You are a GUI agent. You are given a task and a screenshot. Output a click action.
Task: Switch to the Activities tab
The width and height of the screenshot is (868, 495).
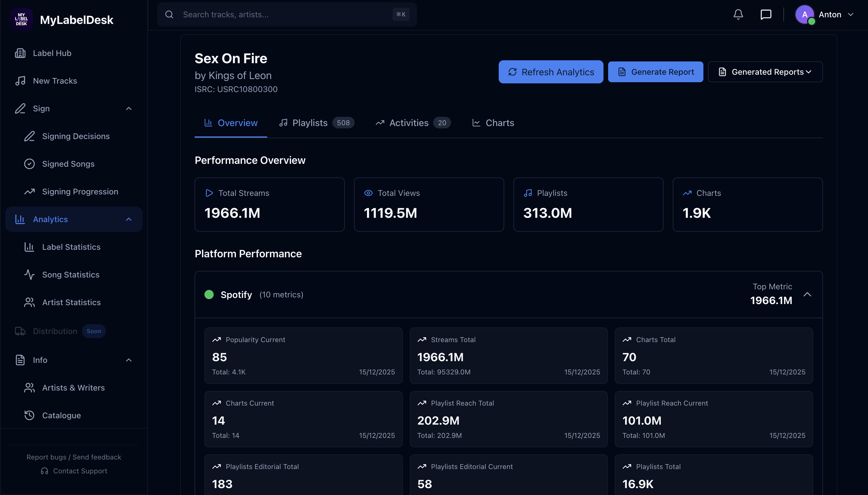[x=413, y=123]
